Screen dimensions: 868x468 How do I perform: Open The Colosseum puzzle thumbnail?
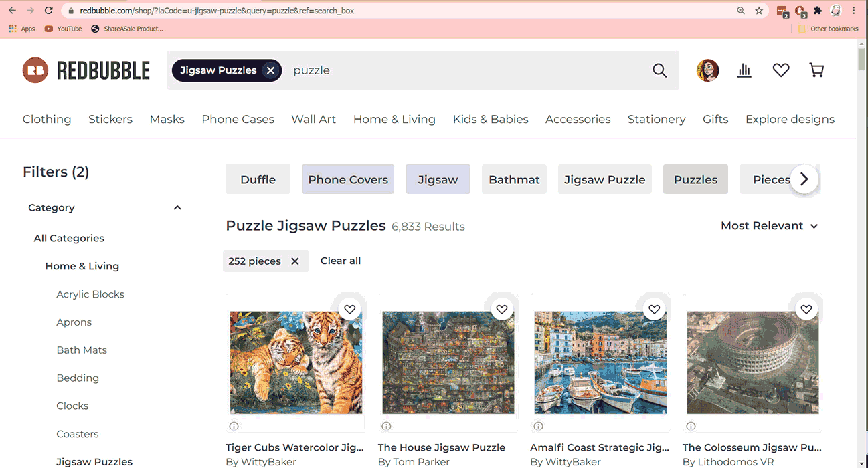pos(753,362)
